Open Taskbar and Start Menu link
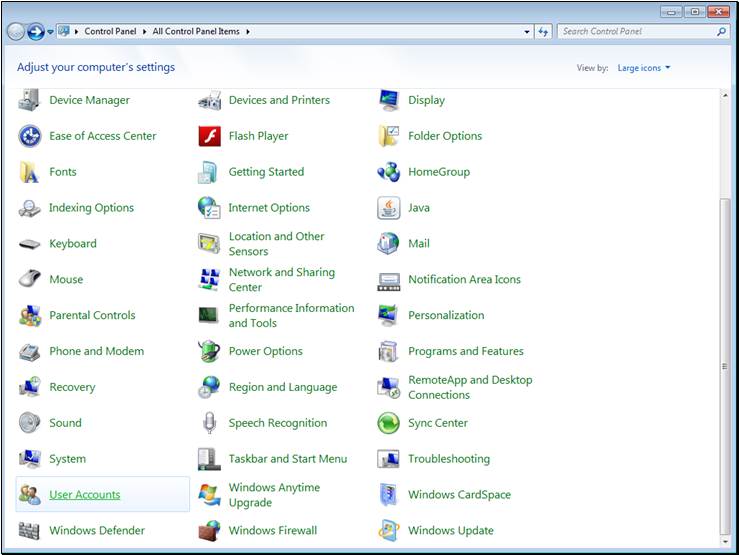This screenshot has width=739, height=555. 288,459
